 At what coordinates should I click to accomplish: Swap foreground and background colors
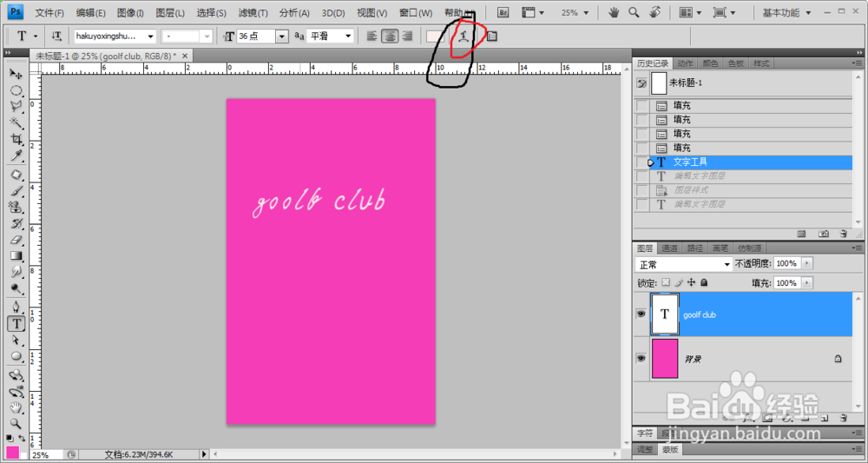[23, 438]
